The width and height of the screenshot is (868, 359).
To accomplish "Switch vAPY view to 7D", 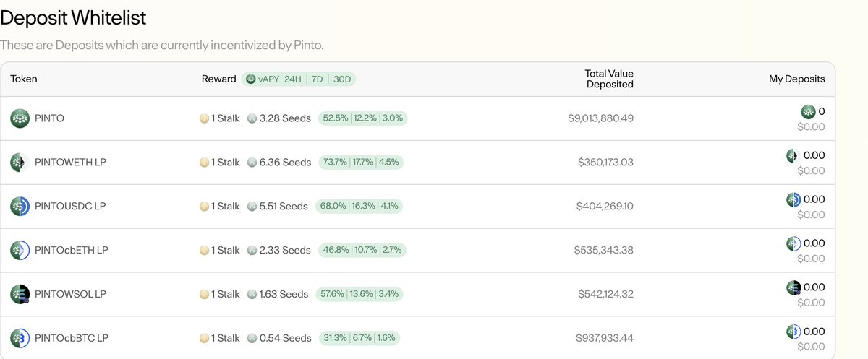I will pos(317,79).
